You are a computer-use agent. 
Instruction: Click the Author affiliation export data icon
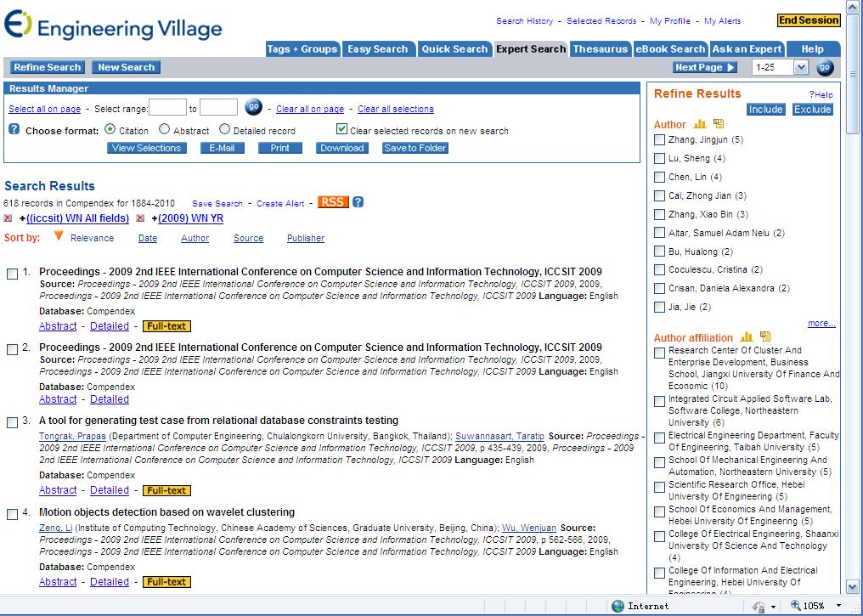(x=765, y=336)
